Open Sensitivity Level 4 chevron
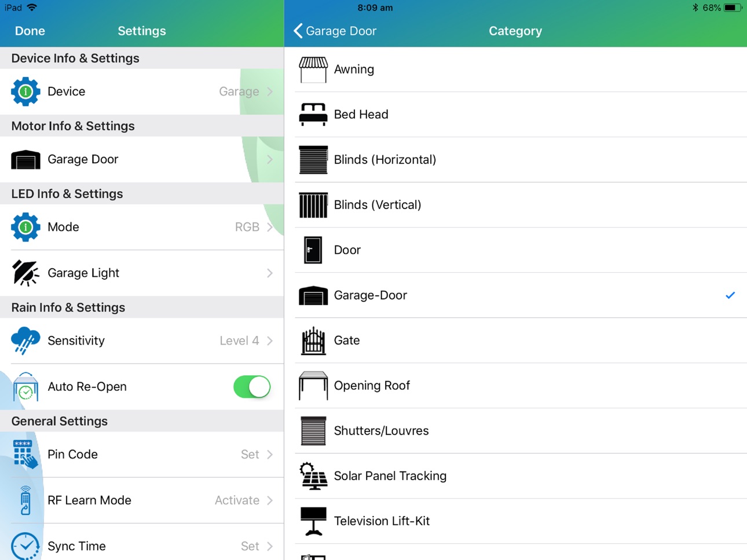The image size is (747, 560). pyautogui.click(x=270, y=341)
